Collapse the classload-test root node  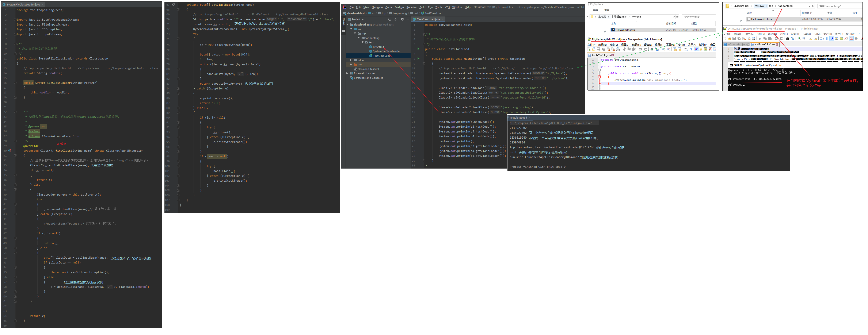(x=347, y=25)
